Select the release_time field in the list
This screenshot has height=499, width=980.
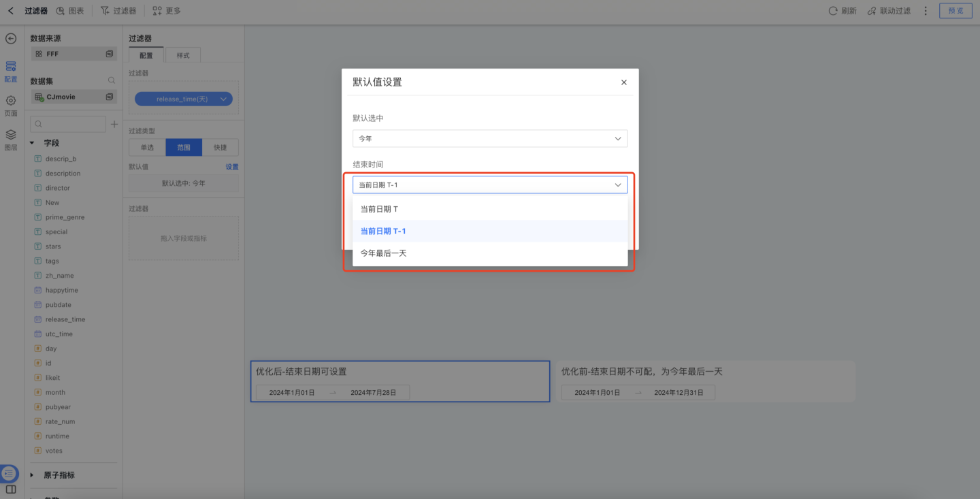[x=65, y=319]
